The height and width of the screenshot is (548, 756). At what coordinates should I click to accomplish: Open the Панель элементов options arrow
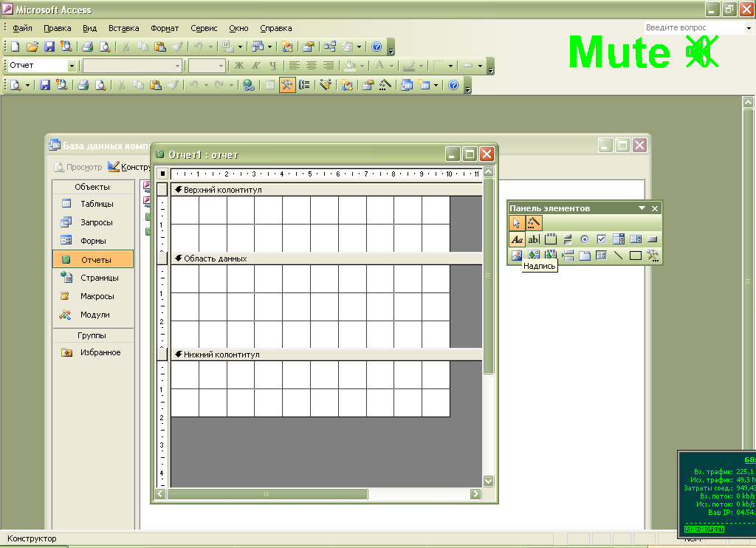coord(642,208)
